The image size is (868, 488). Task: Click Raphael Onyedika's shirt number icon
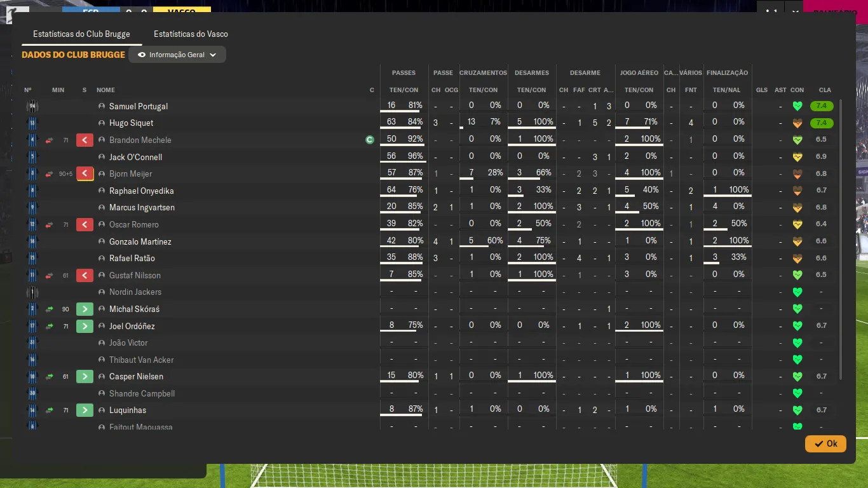(x=32, y=191)
